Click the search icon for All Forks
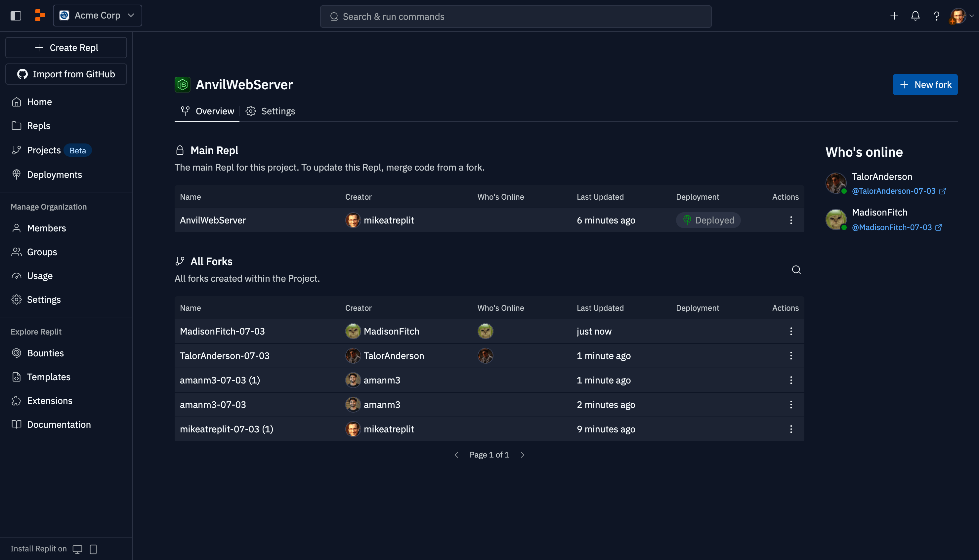The image size is (979, 560). click(x=796, y=270)
